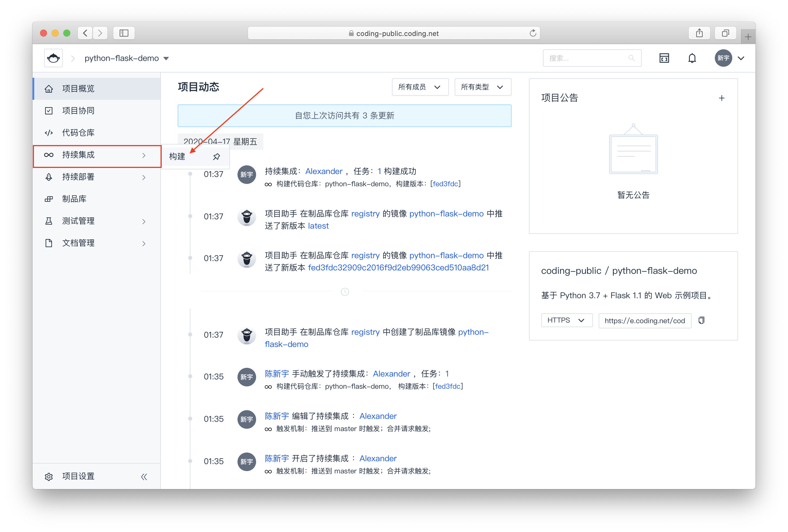This screenshot has width=788, height=532.
Task: Click the project name dropdown python-flask-demo
Action: [125, 58]
